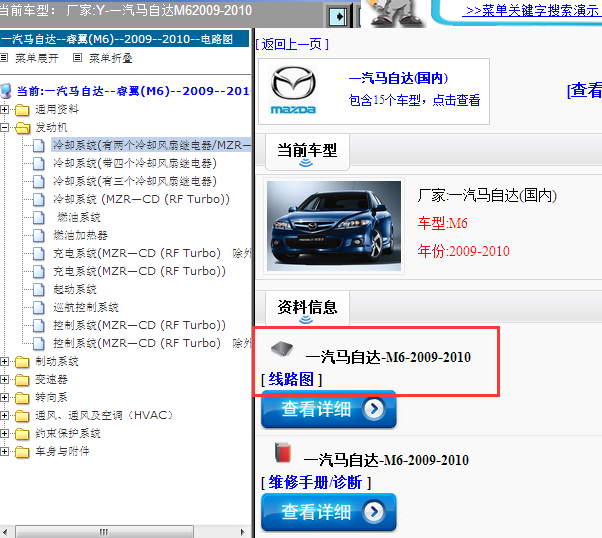Click document icon beside 起动系统
The height and width of the screenshot is (538, 602).
pyautogui.click(x=39, y=290)
